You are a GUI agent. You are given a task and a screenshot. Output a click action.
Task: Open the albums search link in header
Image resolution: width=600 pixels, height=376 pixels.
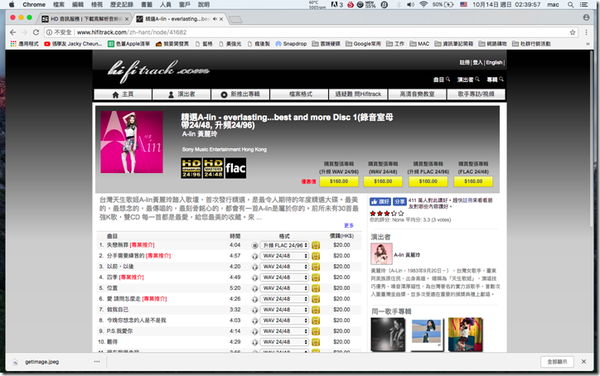click(495, 80)
